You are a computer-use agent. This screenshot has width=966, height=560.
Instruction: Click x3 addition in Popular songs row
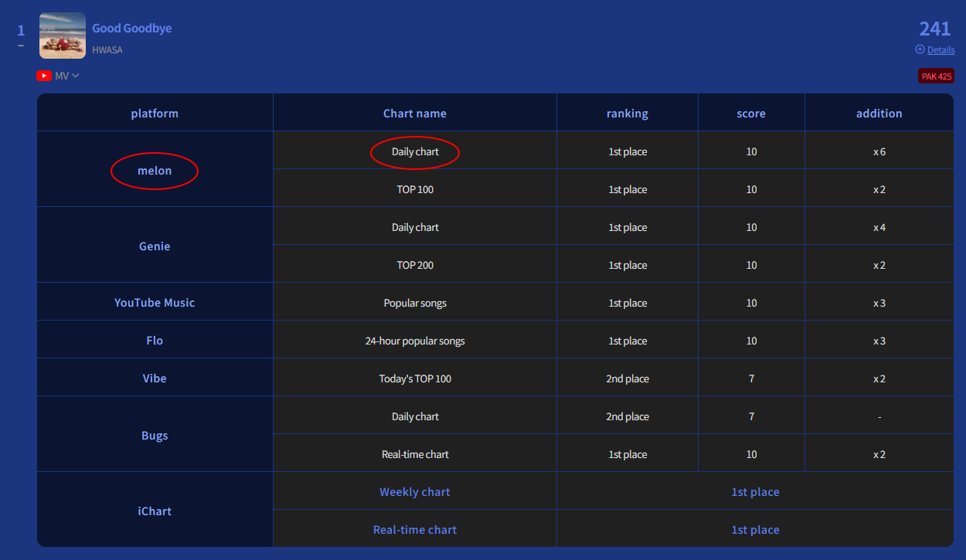click(x=879, y=303)
